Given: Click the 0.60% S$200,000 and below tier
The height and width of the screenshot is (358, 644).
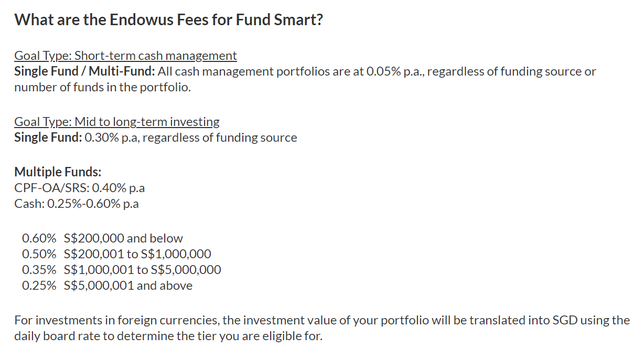Looking at the screenshot, I should pos(102,238).
